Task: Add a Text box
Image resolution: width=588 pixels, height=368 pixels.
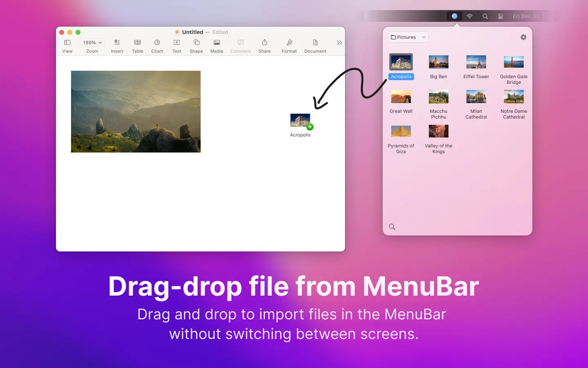Action: click(177, 43)
